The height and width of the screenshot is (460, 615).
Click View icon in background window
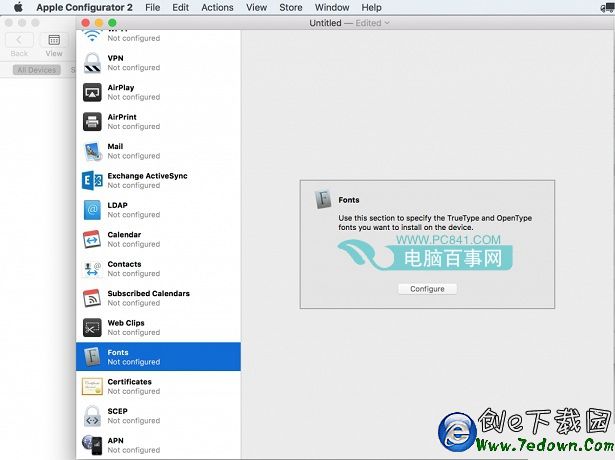(x=54, y=40)
